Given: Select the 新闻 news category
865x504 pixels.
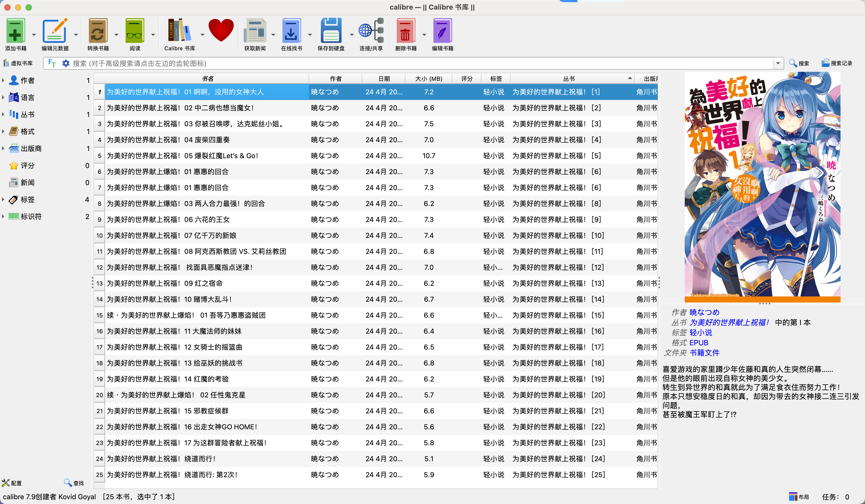Looking at the screenshot, I should 27,183.
